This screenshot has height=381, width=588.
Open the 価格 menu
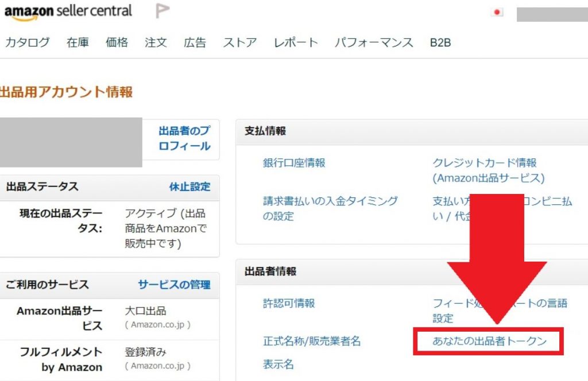tap(117, 42)
